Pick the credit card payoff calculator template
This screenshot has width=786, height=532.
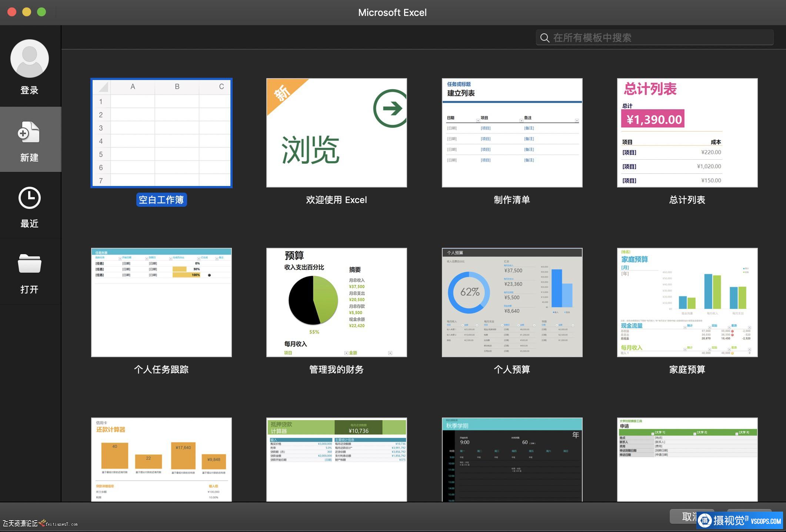pos(161,459)
